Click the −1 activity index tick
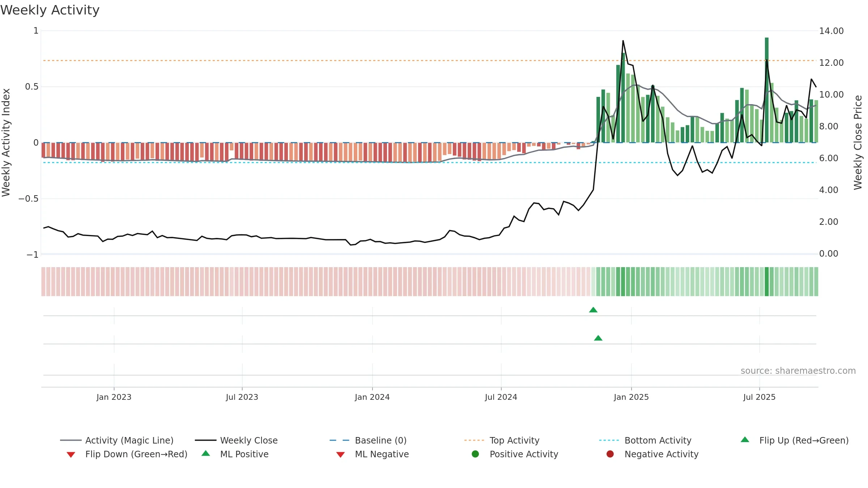The image size is (868, 488). tap(32, 255)
